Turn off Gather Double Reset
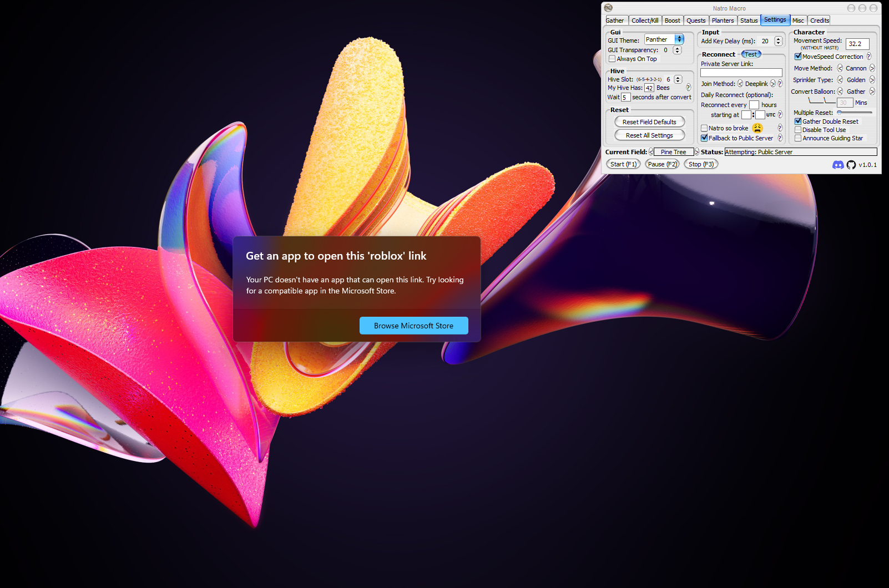 pos(798,121)
